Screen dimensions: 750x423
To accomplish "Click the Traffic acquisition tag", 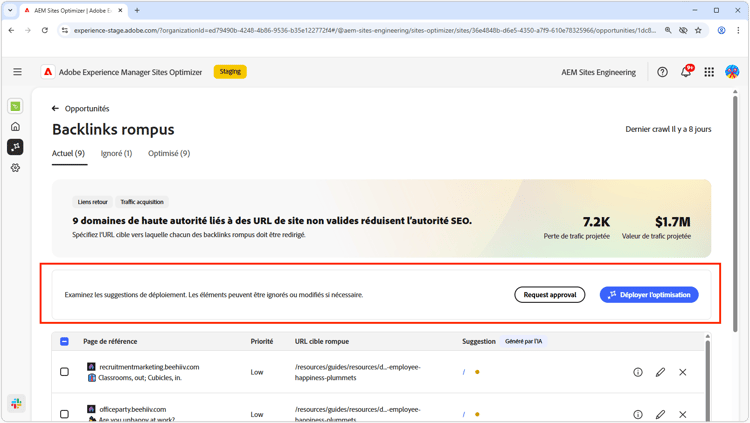I will click(x=142, y=202).
